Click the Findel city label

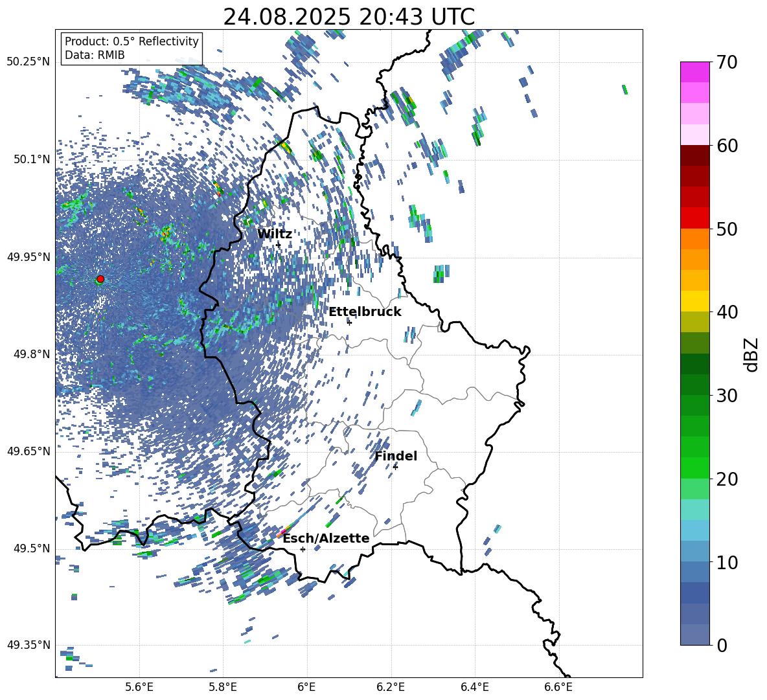(x=396, y=456)
